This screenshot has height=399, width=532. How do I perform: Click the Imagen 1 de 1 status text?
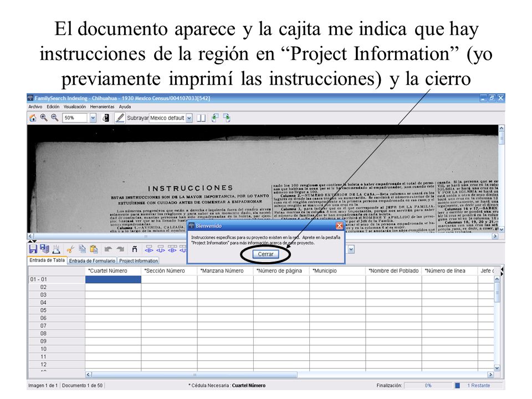[x=43, y=386]
